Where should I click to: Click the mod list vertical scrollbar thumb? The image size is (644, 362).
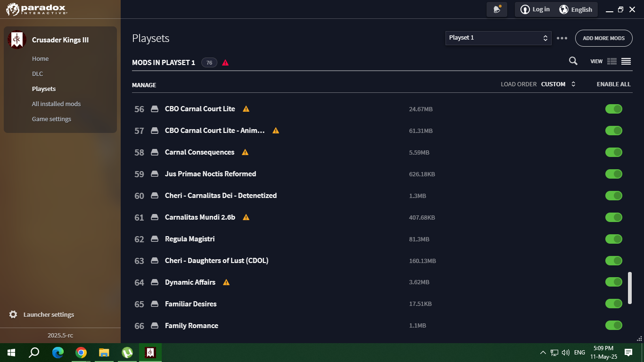point(630,288)
